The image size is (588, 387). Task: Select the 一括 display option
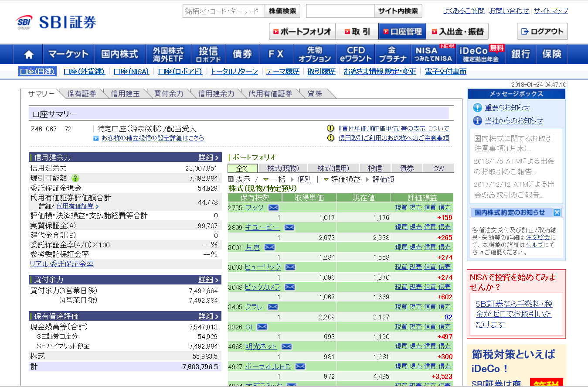point(274,179)
